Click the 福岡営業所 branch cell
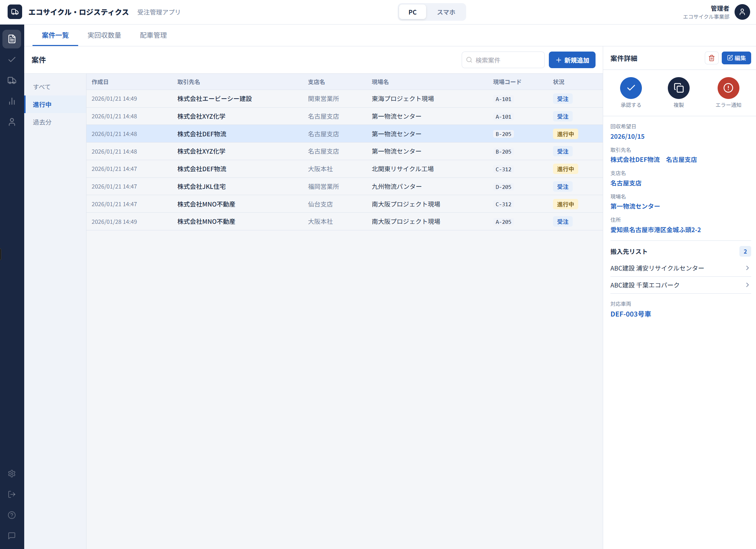Image resolution: width=756 pixels, height=549 pixels. tap(323, 186)
